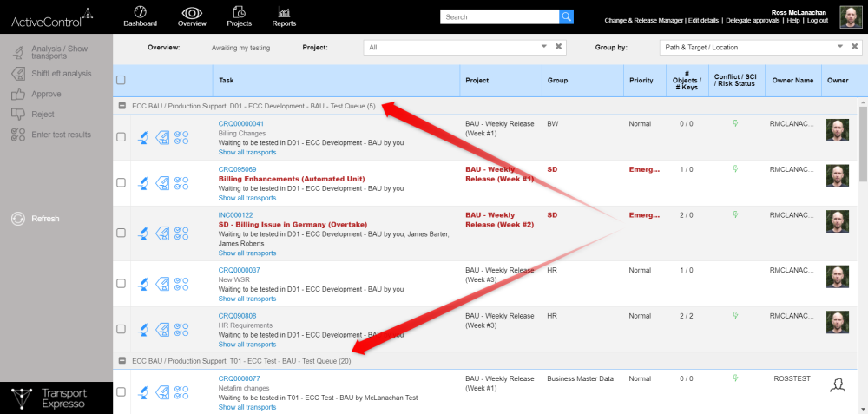Sort by the Owner Name column header
Viewport: 868px width, 414px height.
792,80
